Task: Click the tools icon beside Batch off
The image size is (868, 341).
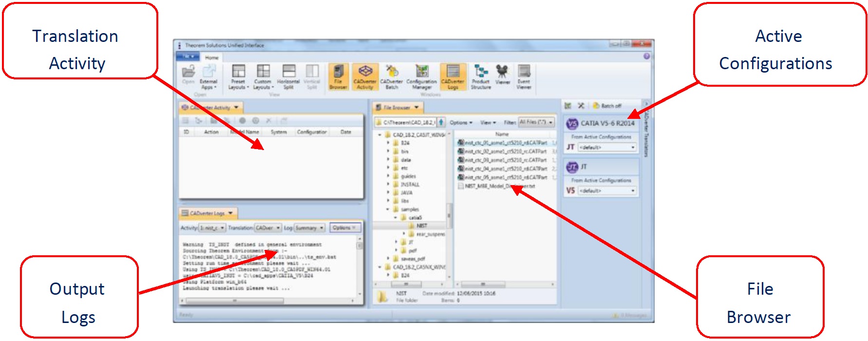Action: click(x=581, y=106)
